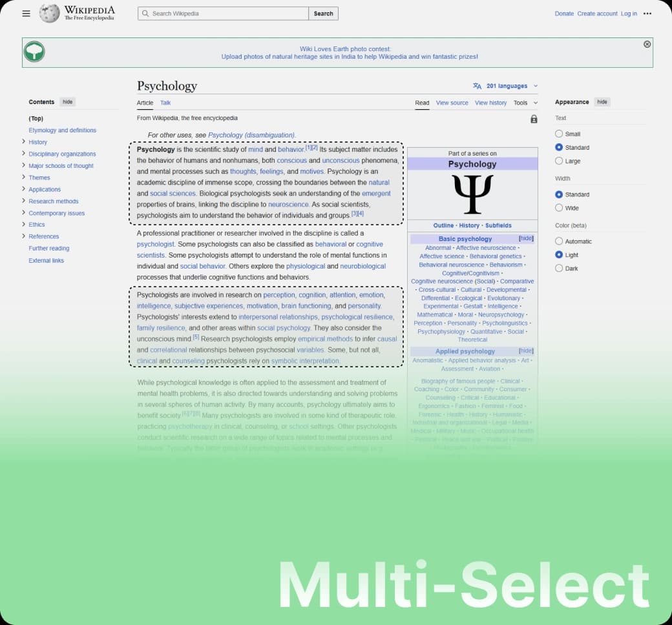Open the three-dots personal tools menu
This screenshot has width=672, height=625.
click(x=647, y=14)
